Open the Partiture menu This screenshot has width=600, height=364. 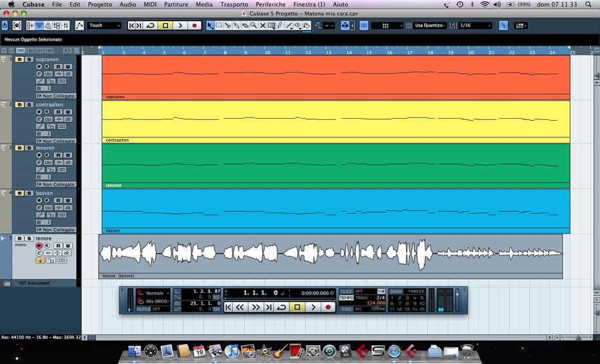(x=176, y=4)
